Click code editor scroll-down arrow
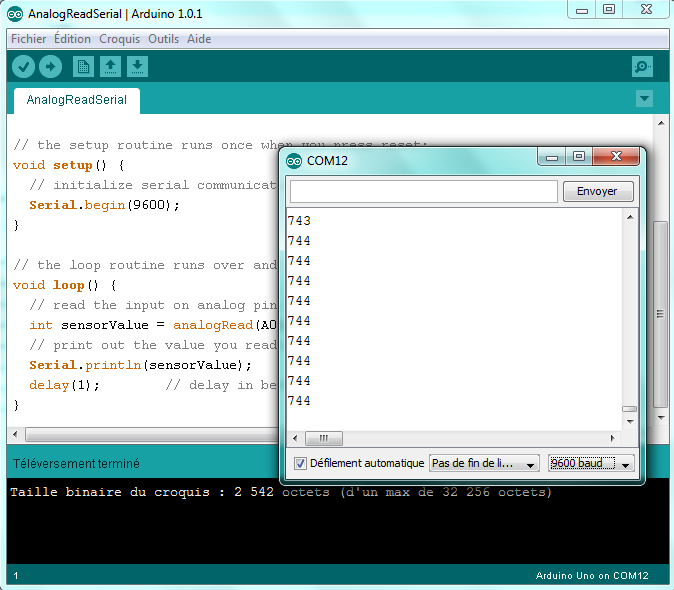This screenshot has width=674, height=590. pyautogui.click(x=661, y=418)
